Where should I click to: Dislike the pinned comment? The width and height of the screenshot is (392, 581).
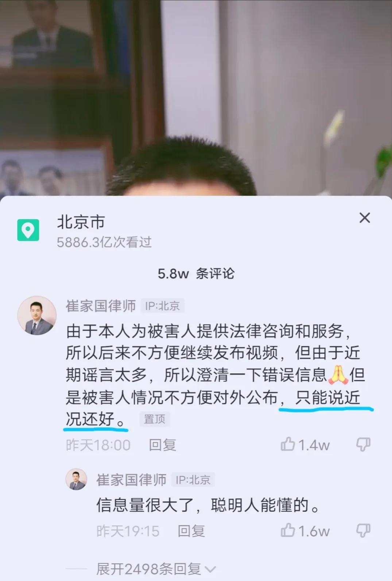point(363,445)
